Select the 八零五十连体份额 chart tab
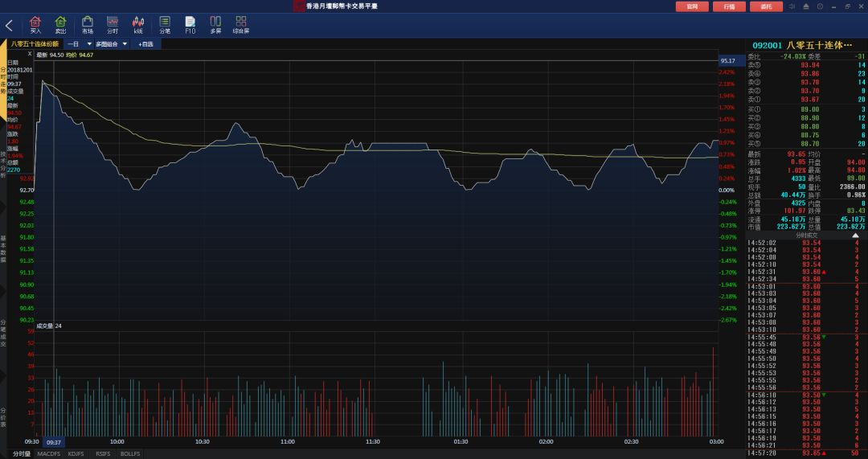 [x=35, y=43]
